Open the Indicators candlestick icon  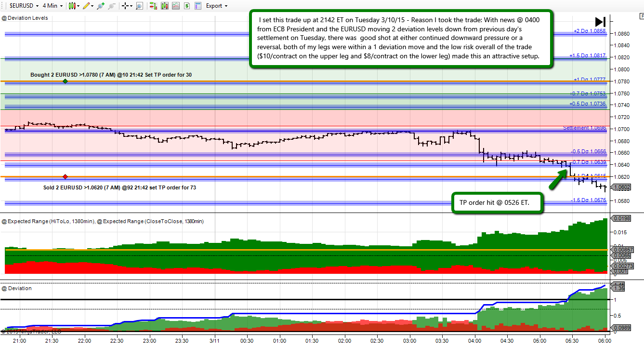pos(164,6)
